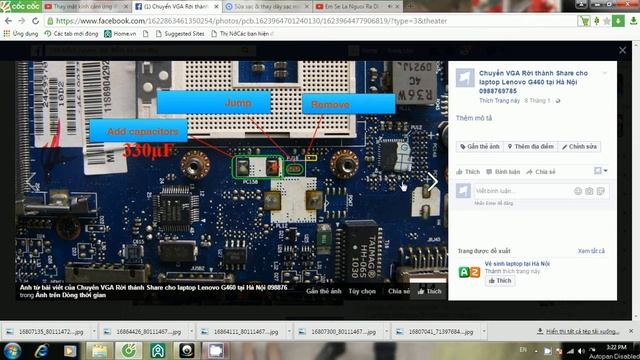Open Windows Start menu orb
The height and width of the screenshot is (360, 640).
[12, 351]
